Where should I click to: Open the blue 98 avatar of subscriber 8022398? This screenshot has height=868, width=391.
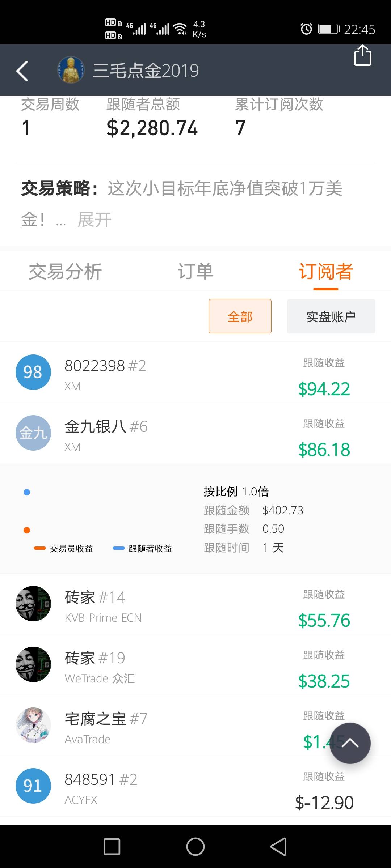33,372
